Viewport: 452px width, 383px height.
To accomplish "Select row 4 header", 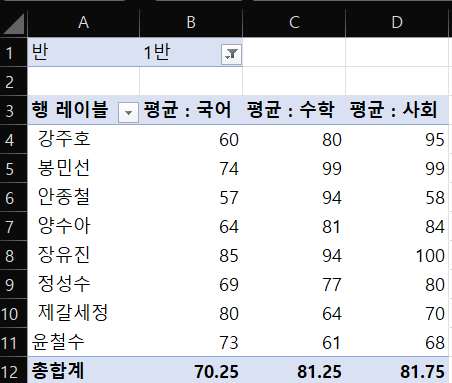I will (x=13, y=140).
